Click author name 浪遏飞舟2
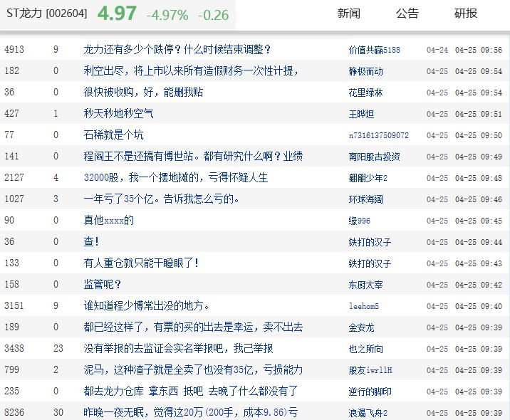 (x=368, y=413)
